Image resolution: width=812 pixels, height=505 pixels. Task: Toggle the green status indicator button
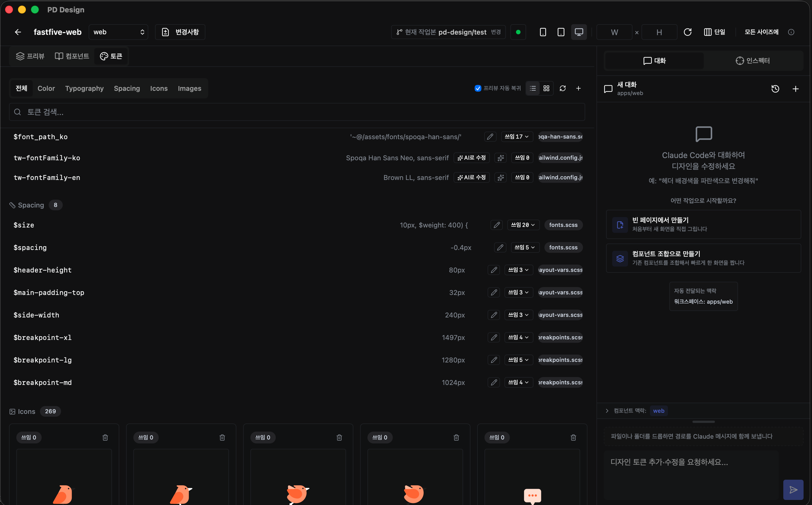518,32
